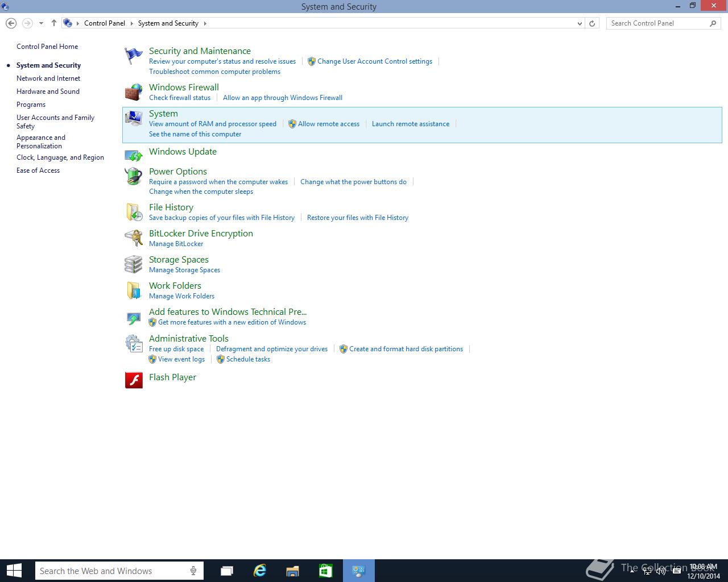Image resolution: width=728 pixels, height=582 pixels.
Task: Show hidden tray icons arrow
Action: [x=633, y=571]
